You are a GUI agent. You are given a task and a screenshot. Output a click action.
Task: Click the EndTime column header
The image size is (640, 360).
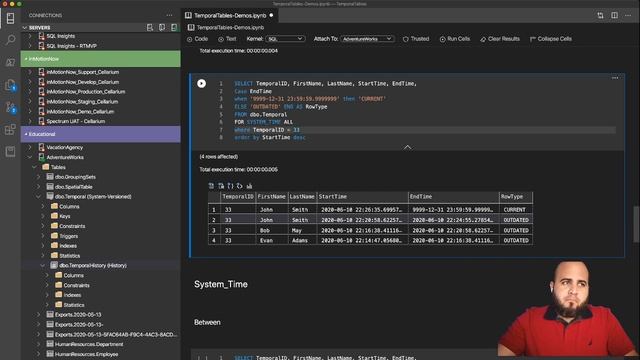pyautogui.click(x=453, y=197)
